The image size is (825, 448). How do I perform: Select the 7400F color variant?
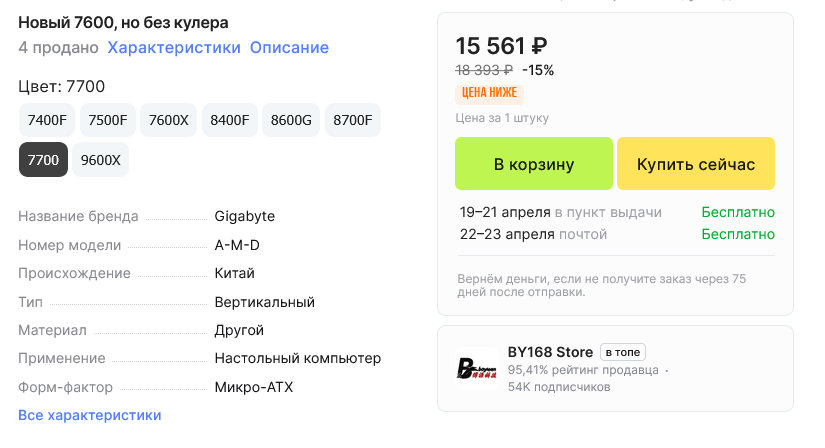point(47,121)
